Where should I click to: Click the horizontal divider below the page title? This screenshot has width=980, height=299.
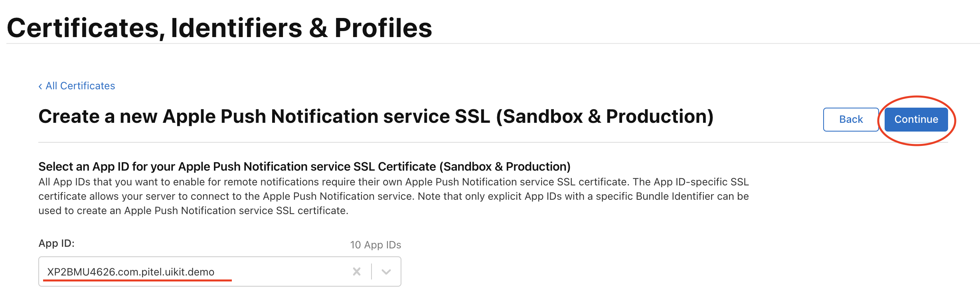493,43
